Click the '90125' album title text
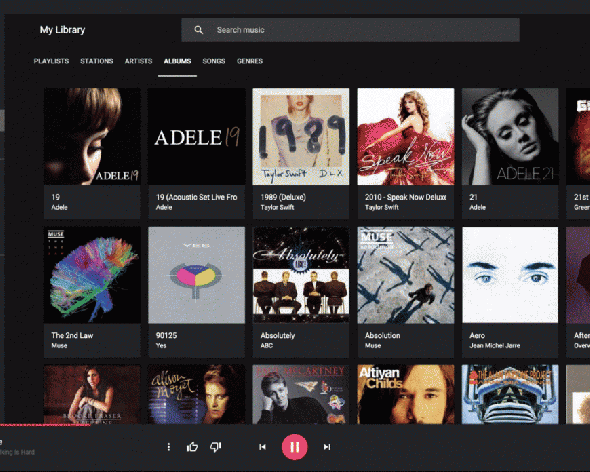This screenshot has height=472, width=590. (166, 335)
